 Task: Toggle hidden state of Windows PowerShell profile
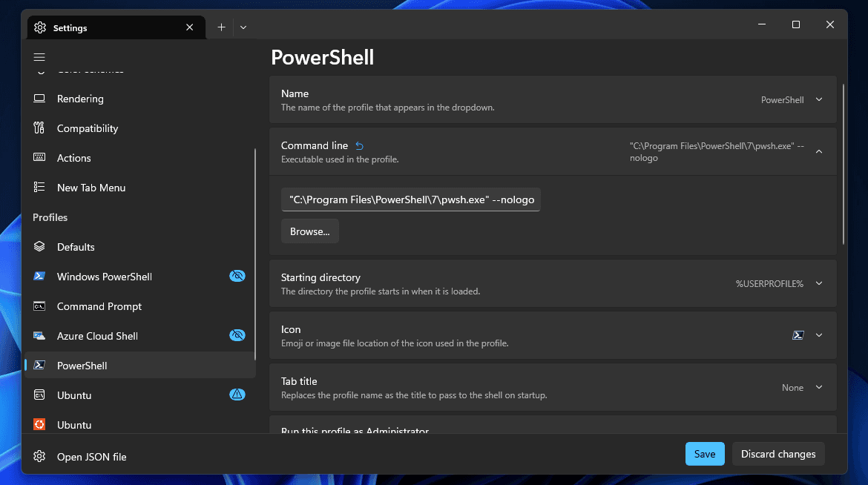pos(237,276)
